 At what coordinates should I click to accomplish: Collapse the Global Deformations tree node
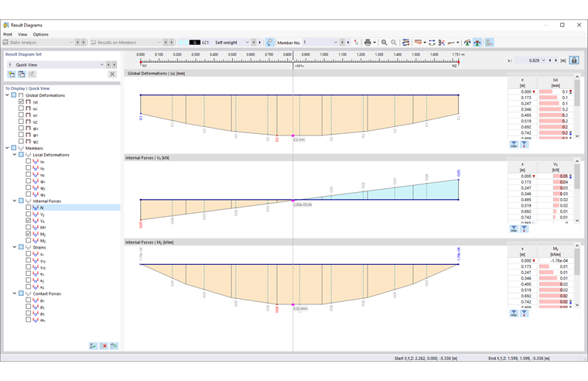(x=7, y=95)
